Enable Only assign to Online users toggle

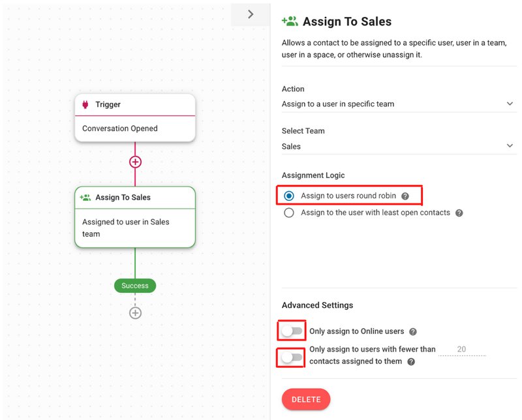point(292,331)
